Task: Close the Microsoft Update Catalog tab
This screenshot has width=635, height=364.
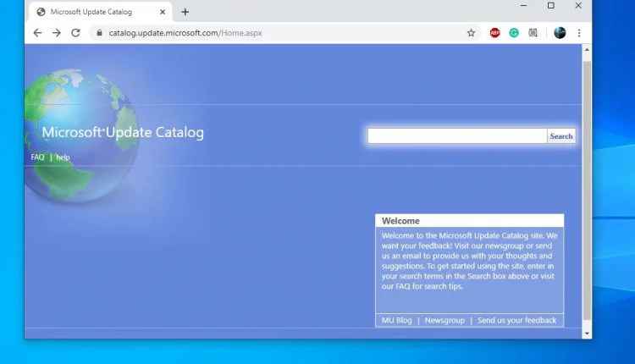Action: (x=163, y=12)
